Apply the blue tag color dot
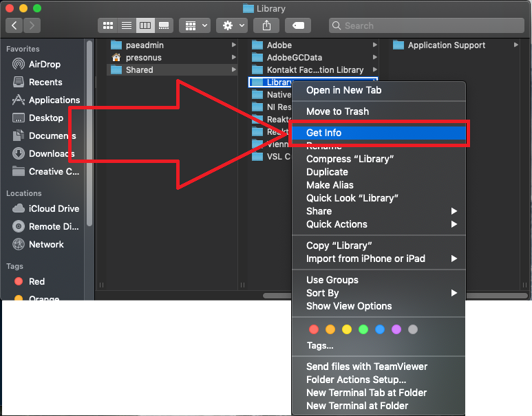532x416 pixels. 380,329
